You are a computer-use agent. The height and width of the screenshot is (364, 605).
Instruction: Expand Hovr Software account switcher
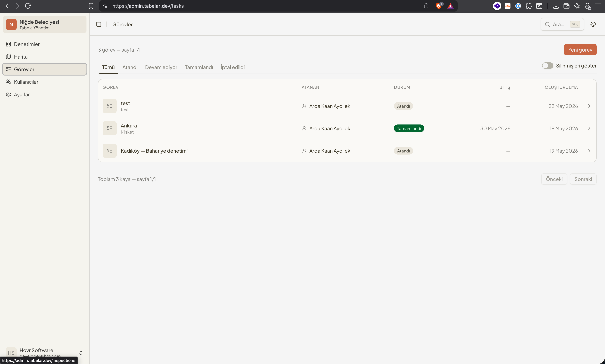[81, 353]
